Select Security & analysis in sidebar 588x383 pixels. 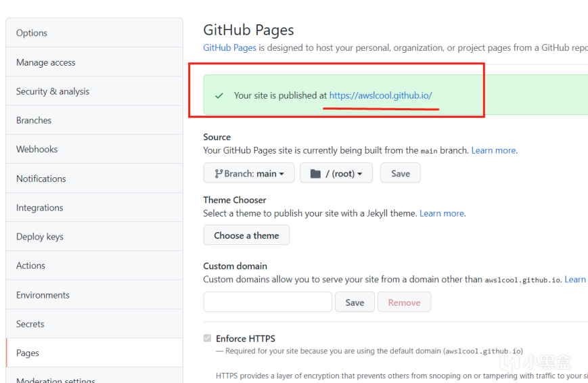tap(53, 91)
